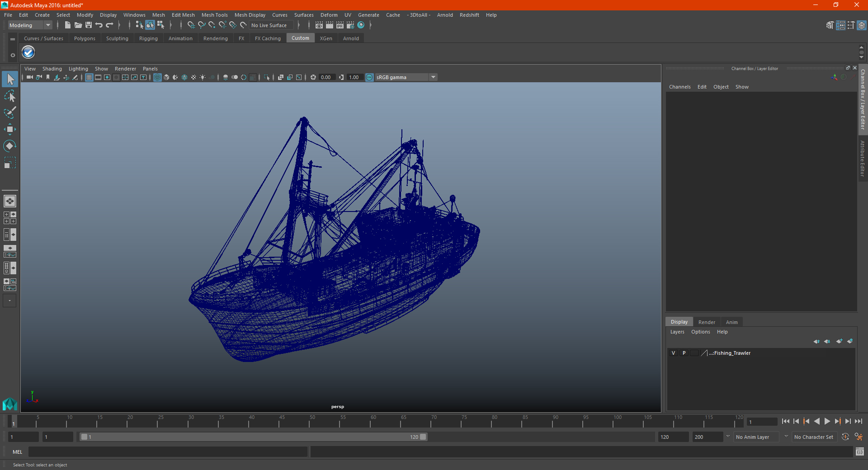Go to start of playback range

coord(786,421)
